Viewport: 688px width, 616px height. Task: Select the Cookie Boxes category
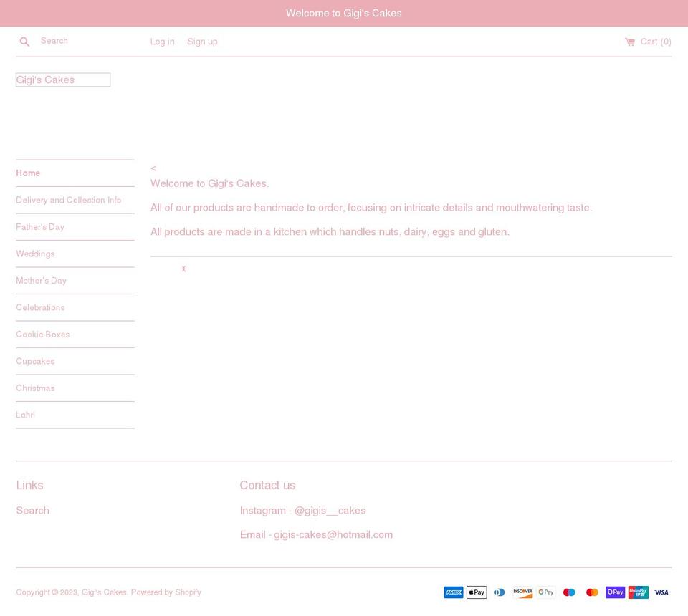42,335
